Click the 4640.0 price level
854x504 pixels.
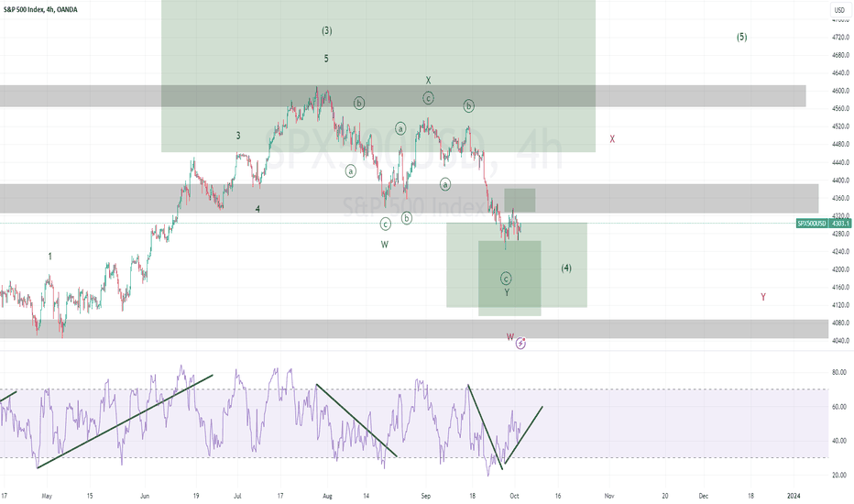(x=840, y=73)
